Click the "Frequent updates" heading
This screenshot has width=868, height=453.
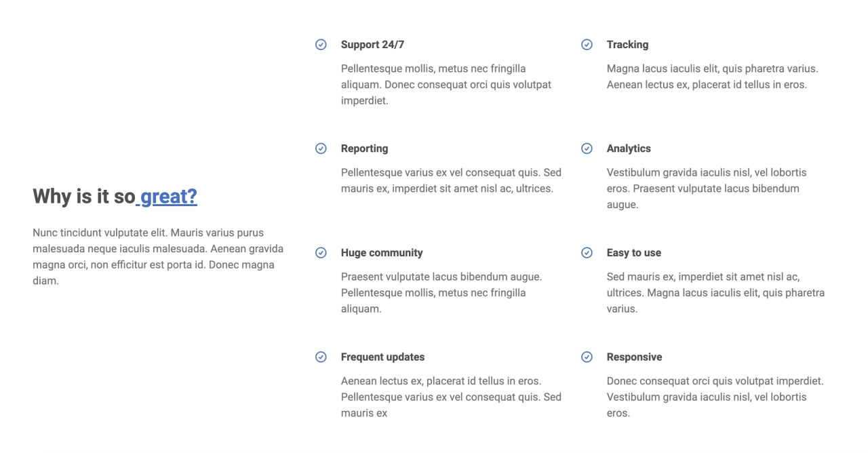point(382,357)
